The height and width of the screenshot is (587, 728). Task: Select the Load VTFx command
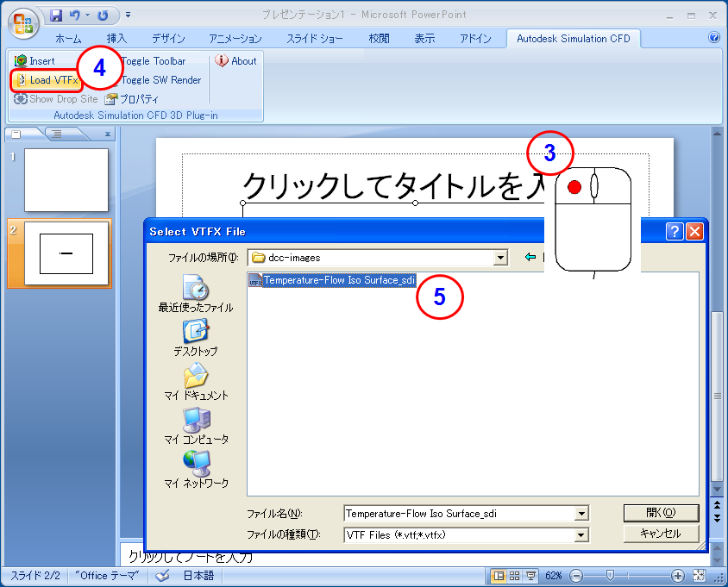[45, 79]
